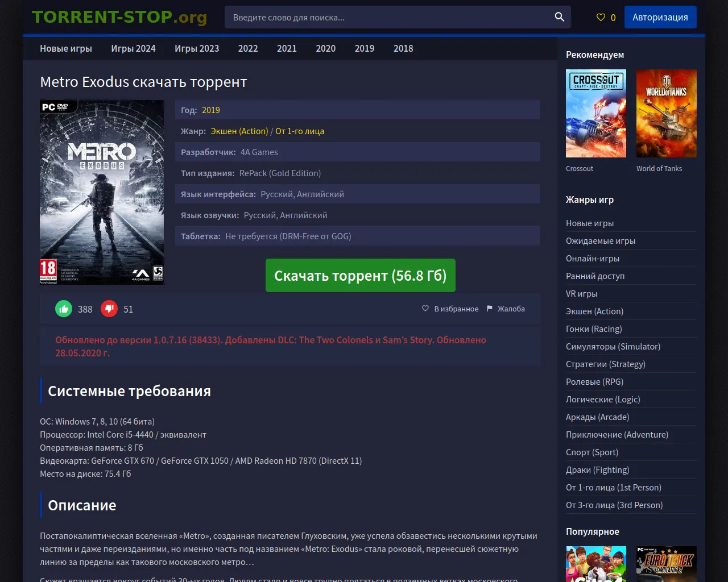
Task: Open sidebar Спорт (Sport) genre
Action: click(x=592, y=452)
